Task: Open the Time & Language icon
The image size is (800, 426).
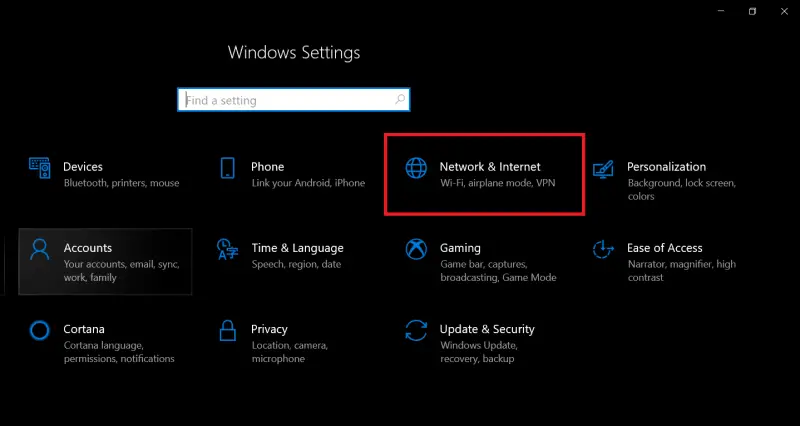Action: coord(228,249)
